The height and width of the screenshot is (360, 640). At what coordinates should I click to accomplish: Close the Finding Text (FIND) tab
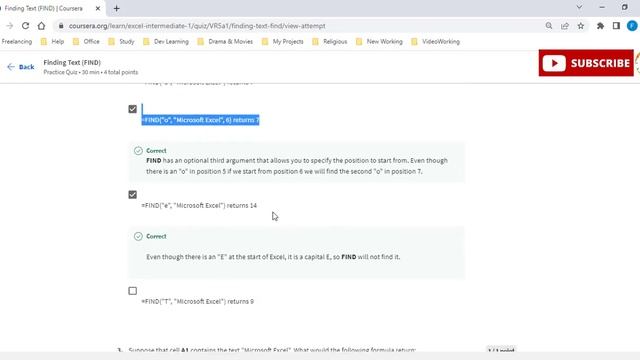coord(98,8)
